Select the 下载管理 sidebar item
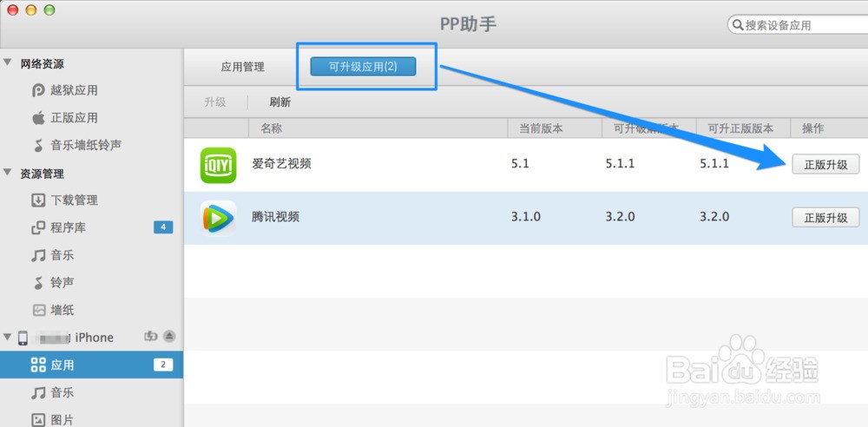868x427 pixels. [x=91, y=200]
